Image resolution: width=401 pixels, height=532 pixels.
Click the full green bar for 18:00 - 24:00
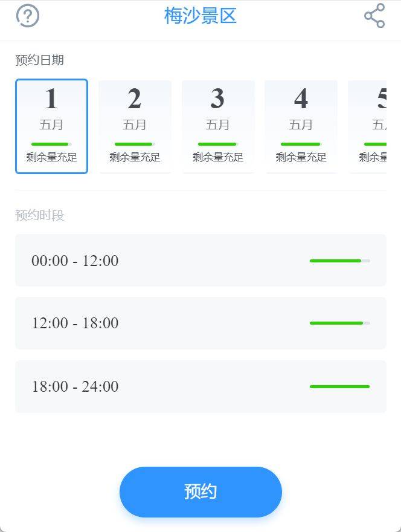pyautogui.click(x=339, y=386)
